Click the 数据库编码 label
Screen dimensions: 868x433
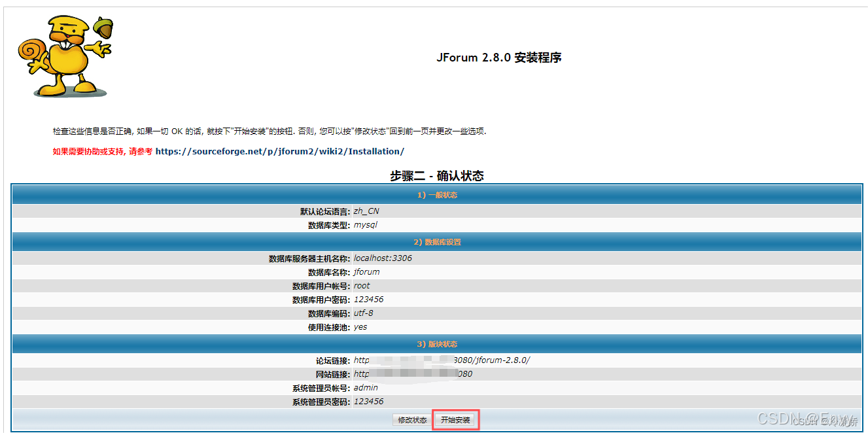329,314
